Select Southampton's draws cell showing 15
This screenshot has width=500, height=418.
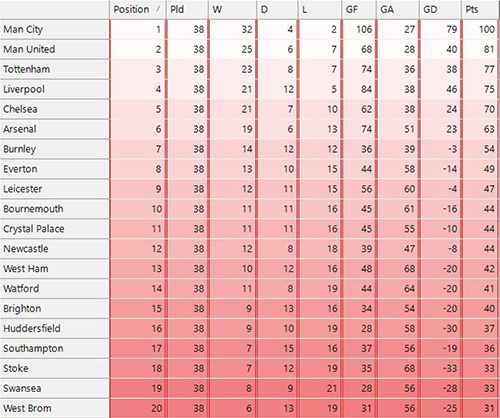(277, 349)
